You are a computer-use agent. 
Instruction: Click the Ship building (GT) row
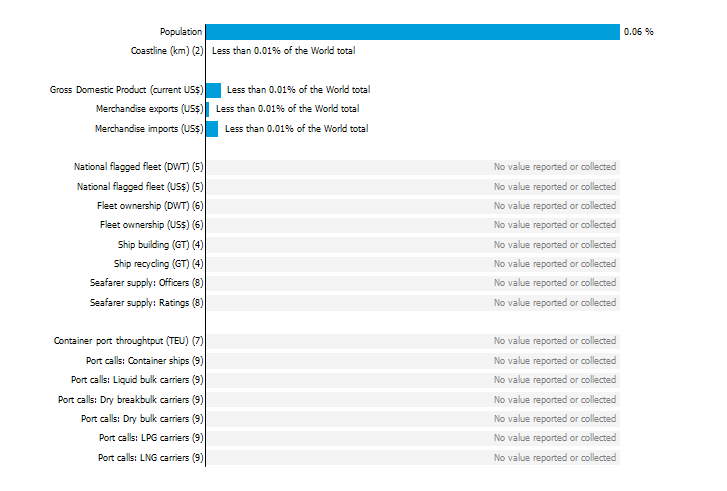click(413, 245)
